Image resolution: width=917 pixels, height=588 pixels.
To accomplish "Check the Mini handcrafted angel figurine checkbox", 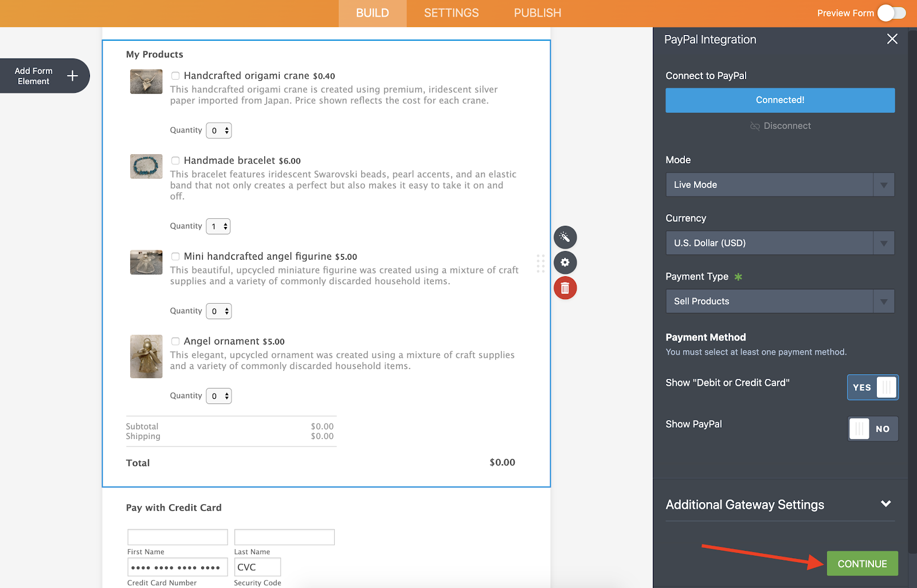I will (175, 256).
